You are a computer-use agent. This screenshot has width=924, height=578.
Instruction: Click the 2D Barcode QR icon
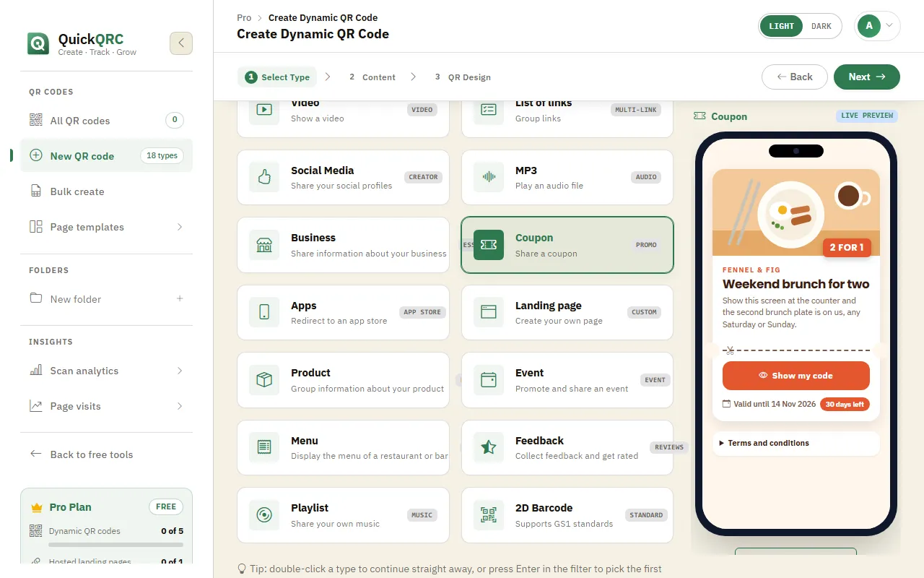[x=489, y=515]
